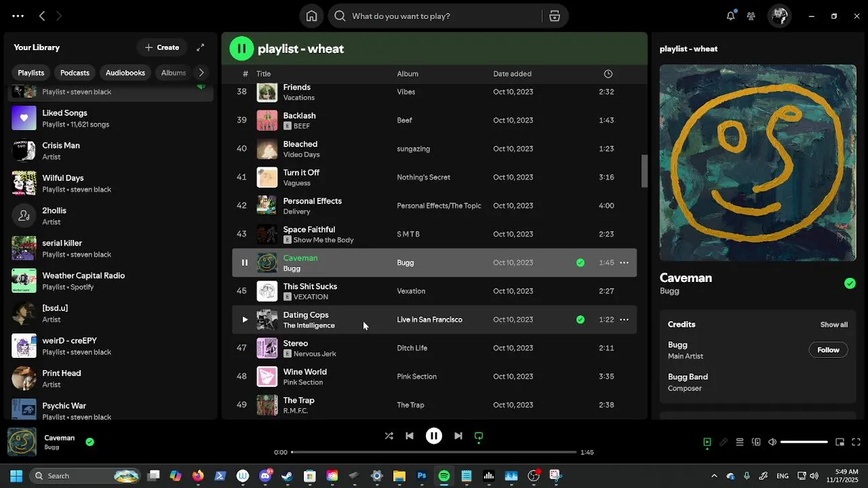Pause the playlist with the green header button

pyautogui.click(x=241, y=48)
